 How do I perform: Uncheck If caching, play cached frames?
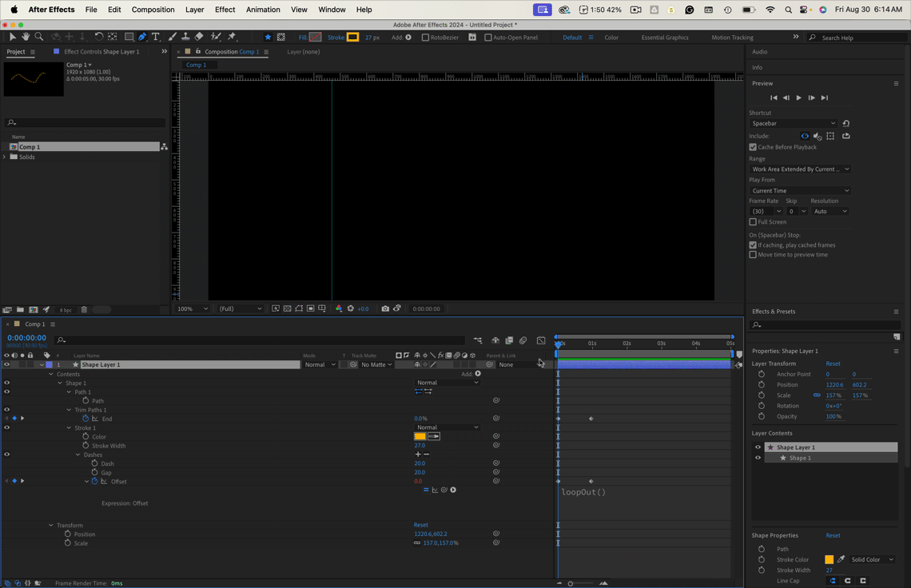click(753, 245)
